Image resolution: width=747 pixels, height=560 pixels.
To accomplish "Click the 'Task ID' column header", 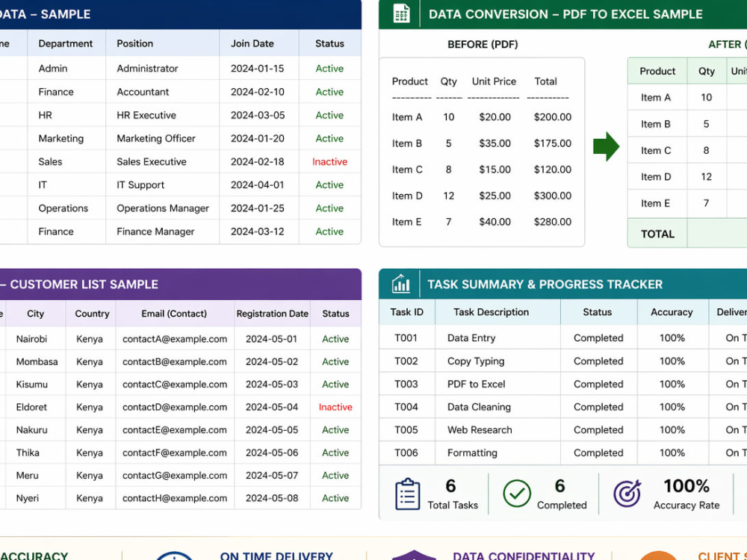I will 406,312.
